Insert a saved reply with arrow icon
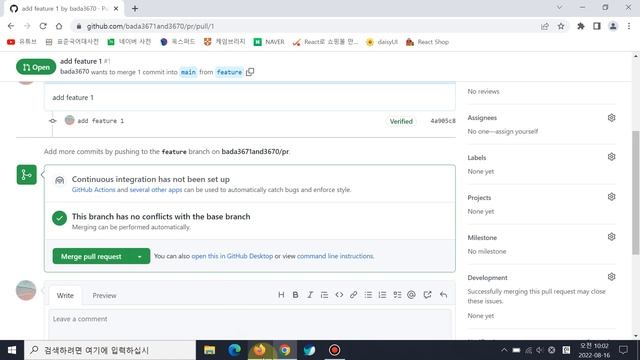Viewport: 640px width, 360px height. click(x=444, y=295)
